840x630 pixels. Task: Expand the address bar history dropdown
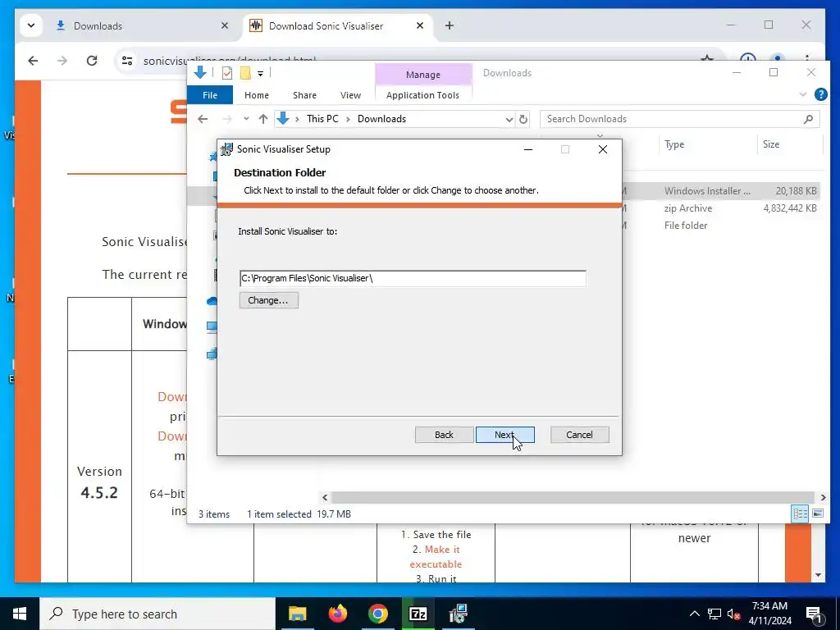point(509,120)
